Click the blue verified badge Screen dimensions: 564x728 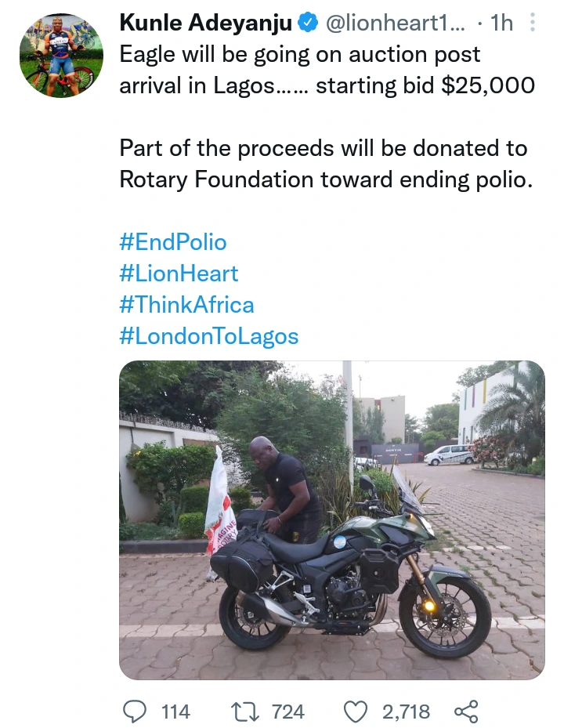[x=308, y=24]
